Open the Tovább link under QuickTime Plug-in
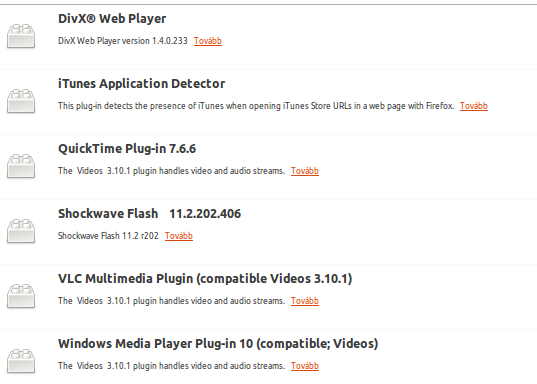 click(305, 171)
